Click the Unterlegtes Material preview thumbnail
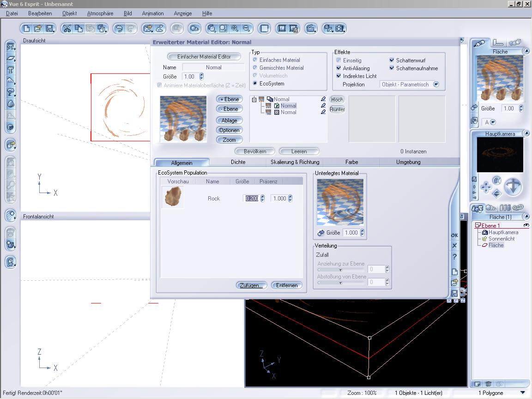532x399 pixels. pos(340,202)
